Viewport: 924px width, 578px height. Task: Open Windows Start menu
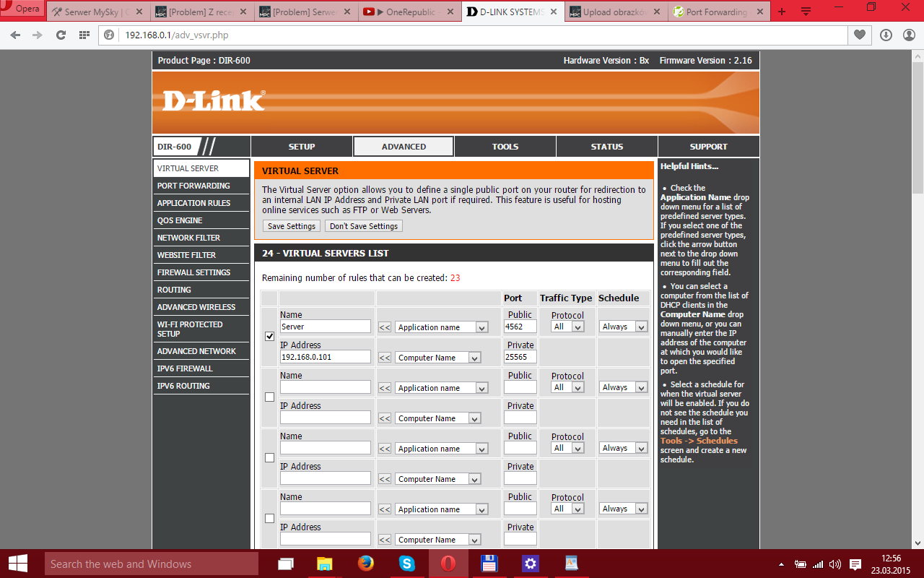[17, 564]
